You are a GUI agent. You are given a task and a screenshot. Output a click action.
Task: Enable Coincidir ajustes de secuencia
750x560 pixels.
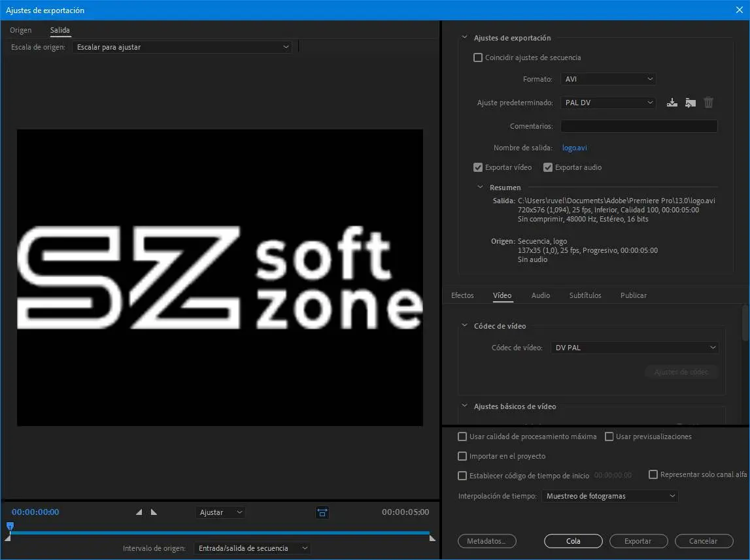tap(478, 58)
